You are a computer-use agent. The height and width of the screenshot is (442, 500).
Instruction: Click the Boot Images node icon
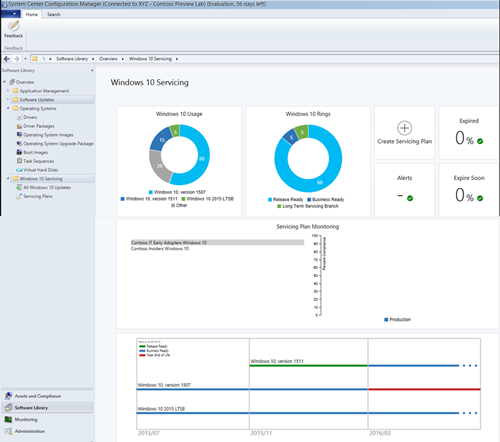19,152
